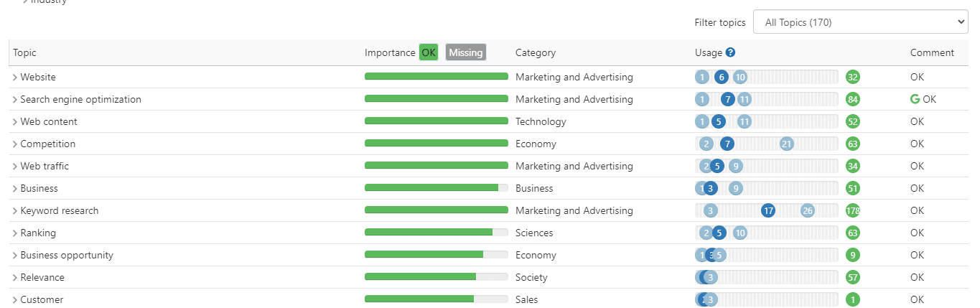Open the Filter topics dropdown
Image resolution: width=980 pixels, height=308 pixels.
click(x=860, y=22)
